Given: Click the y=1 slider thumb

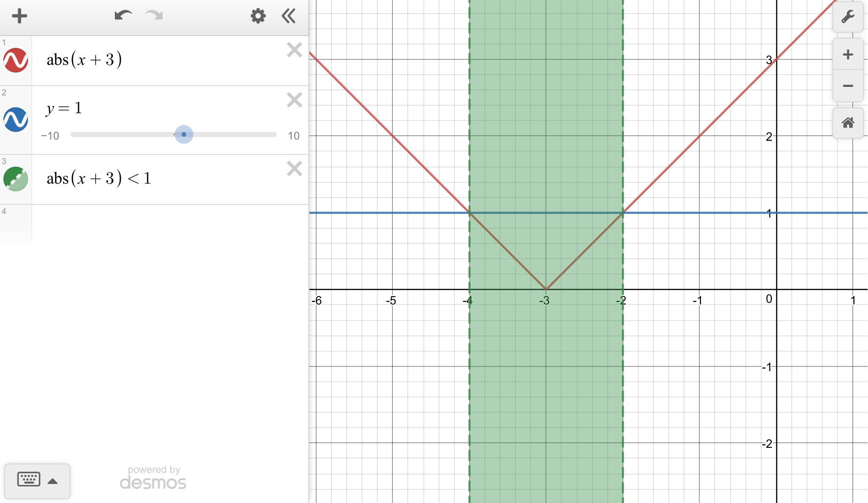Looking at the screenshot, I should click(x=184, y=134).
